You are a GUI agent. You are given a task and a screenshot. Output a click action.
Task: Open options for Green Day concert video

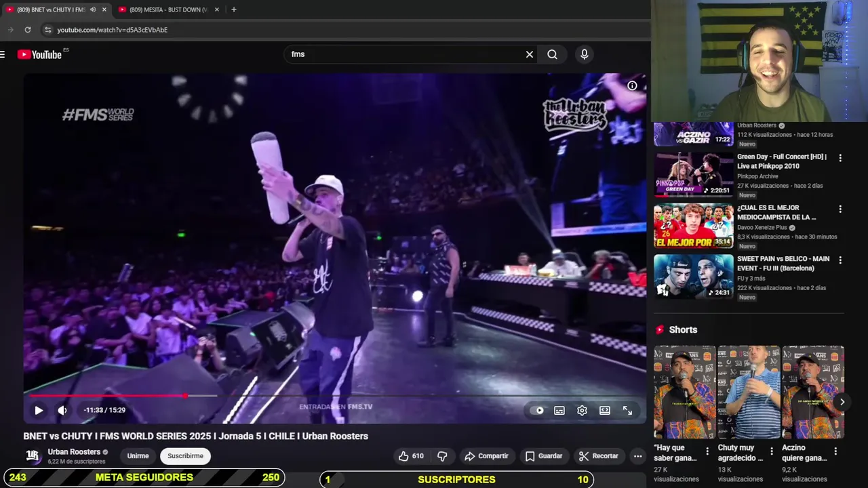[840, 158]
